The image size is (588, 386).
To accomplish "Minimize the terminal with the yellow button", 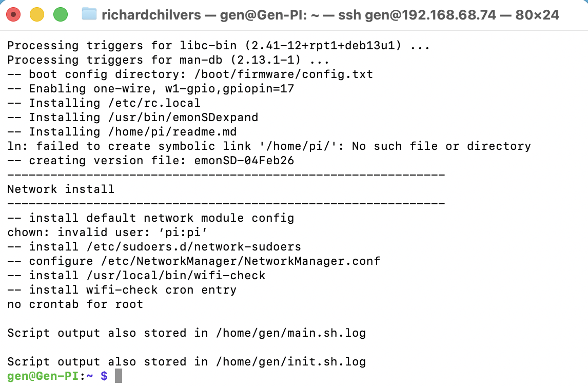I will coord(37,14).
